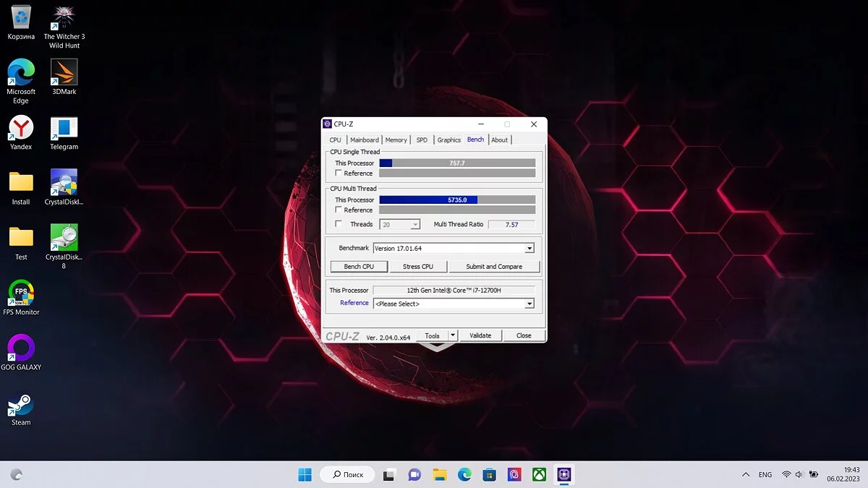
Task: Click the Xbox icon in the taskbar
Action: click(x=539, y=474)
